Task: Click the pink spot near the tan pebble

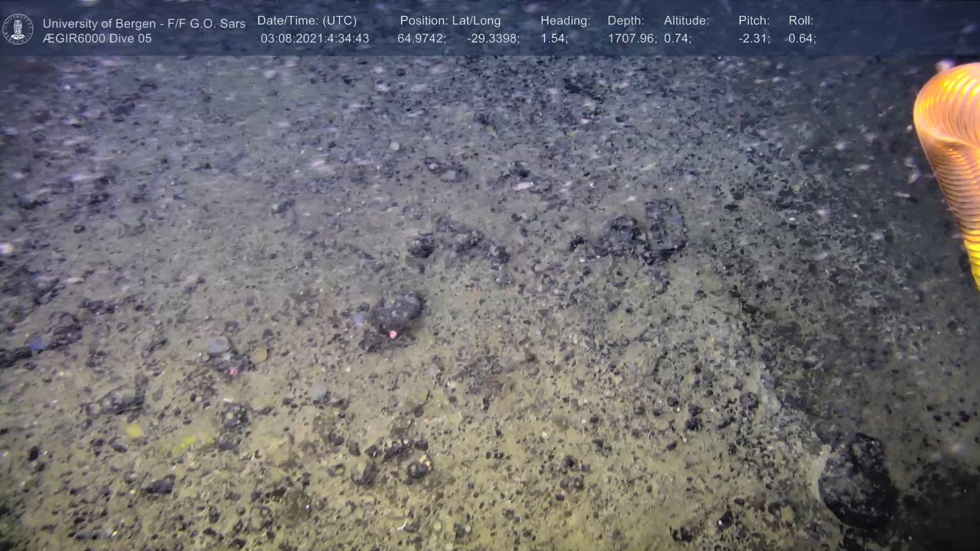Action: 233,371
